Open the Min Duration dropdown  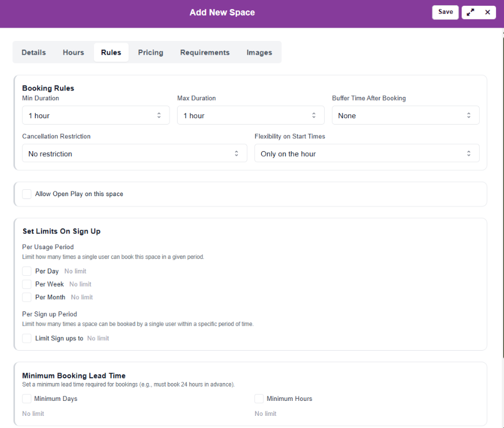96,115
